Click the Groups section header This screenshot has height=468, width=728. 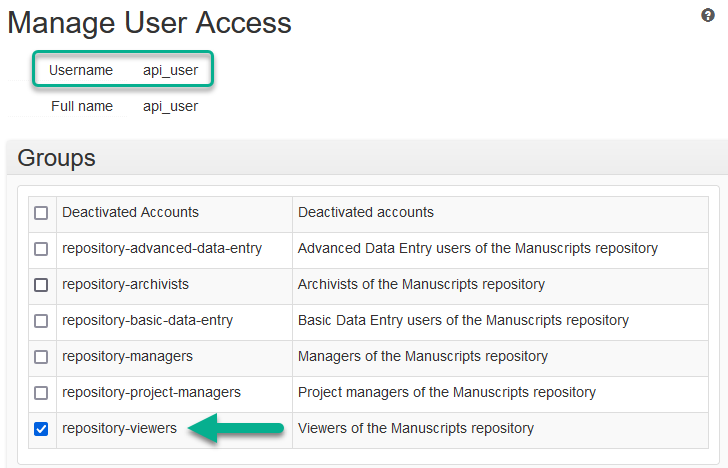pos(57,158)
